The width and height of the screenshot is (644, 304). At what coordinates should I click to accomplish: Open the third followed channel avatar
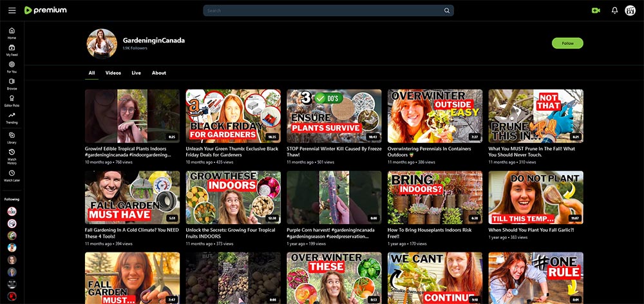pos(12,235)
